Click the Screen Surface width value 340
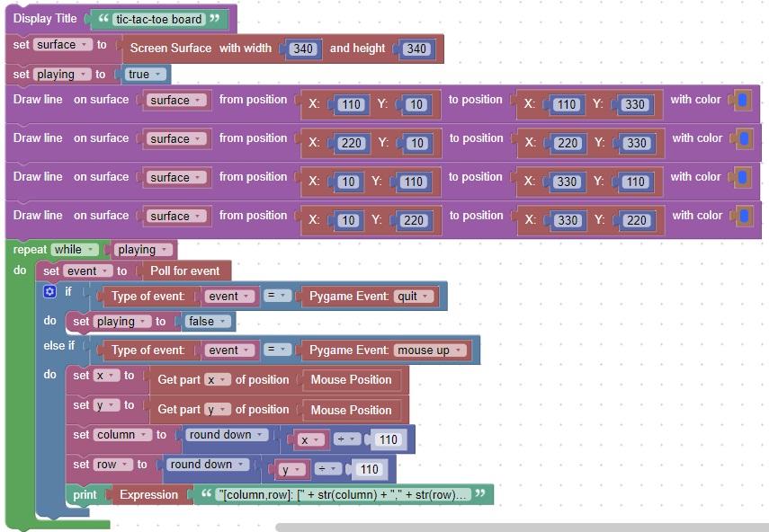 pyautogui.click(x=303, y=49)
